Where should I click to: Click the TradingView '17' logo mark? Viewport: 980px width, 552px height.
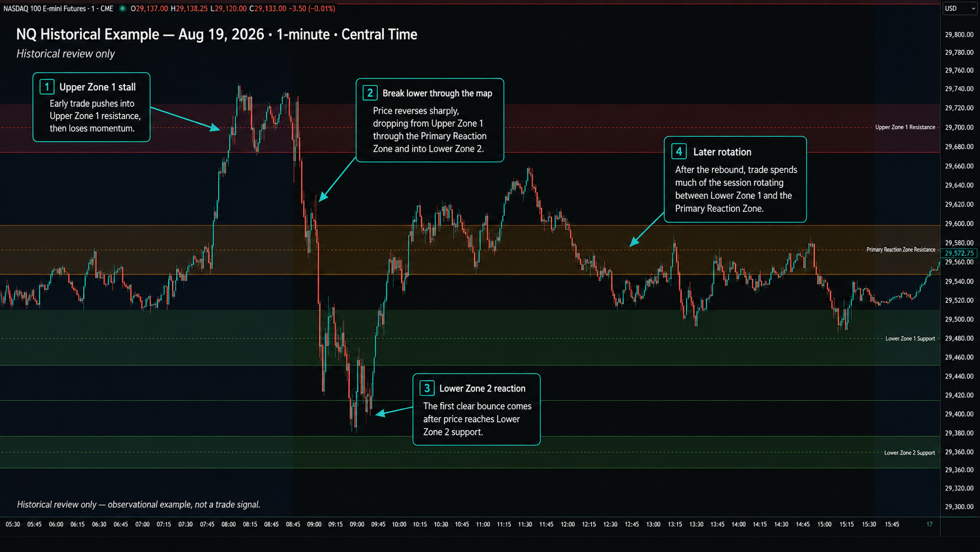click(929, 524)
